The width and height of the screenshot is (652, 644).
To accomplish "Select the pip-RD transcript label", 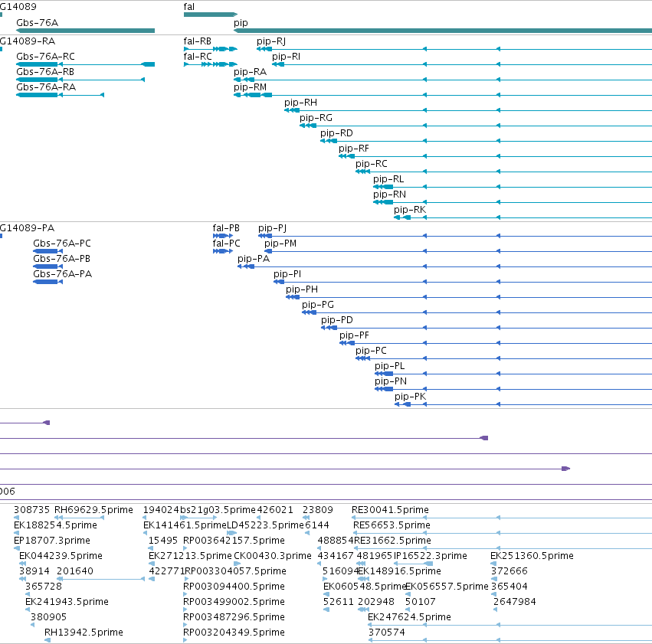I will tap(336, 133).
